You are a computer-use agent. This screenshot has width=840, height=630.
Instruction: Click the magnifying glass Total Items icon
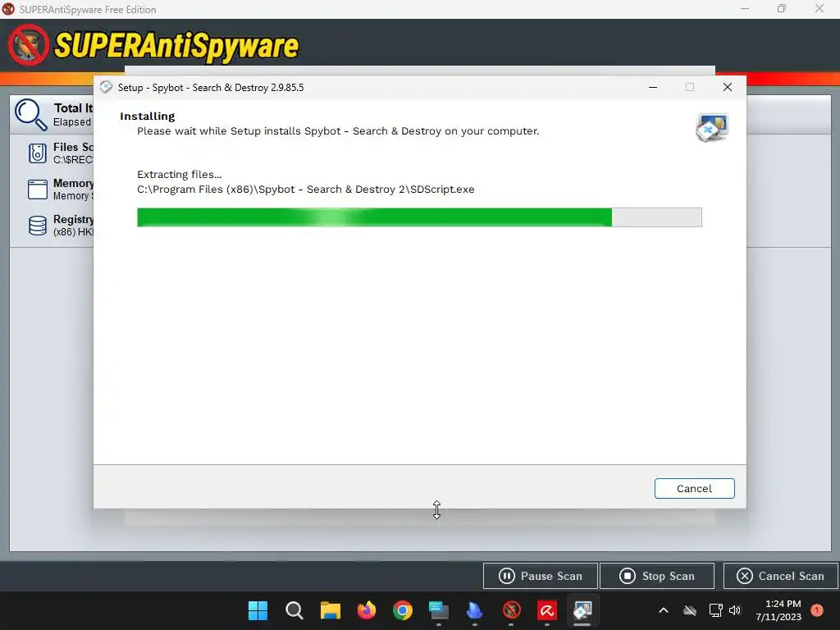pyautogui.click(x=30, y=115)
